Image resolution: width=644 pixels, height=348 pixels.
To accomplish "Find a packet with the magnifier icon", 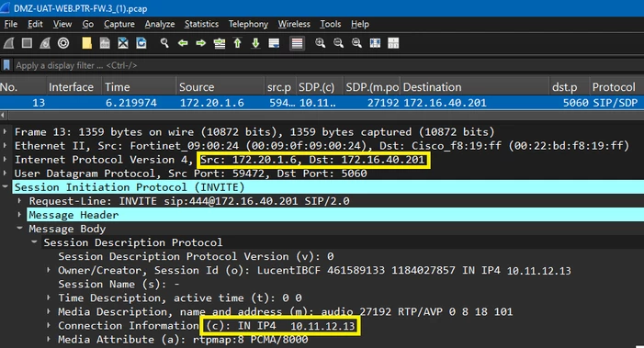I will click(x=164, y=43).
